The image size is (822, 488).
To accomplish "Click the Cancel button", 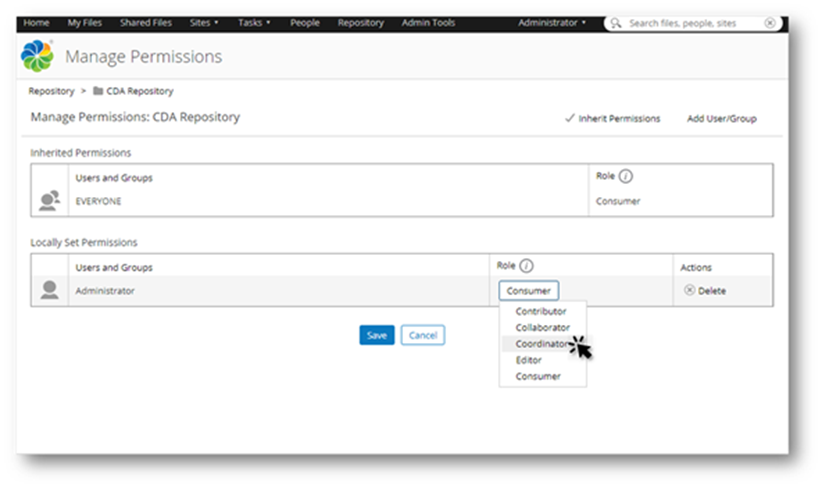I will tap(423, 335).
